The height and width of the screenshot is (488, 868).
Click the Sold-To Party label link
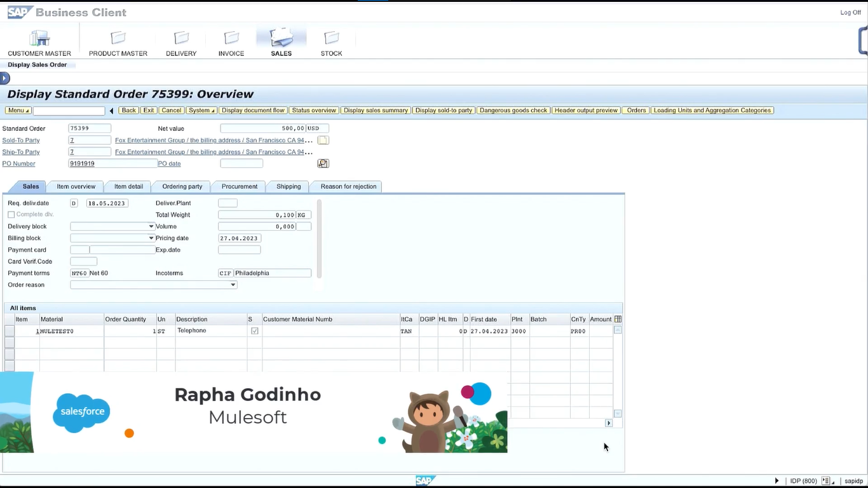21,140
